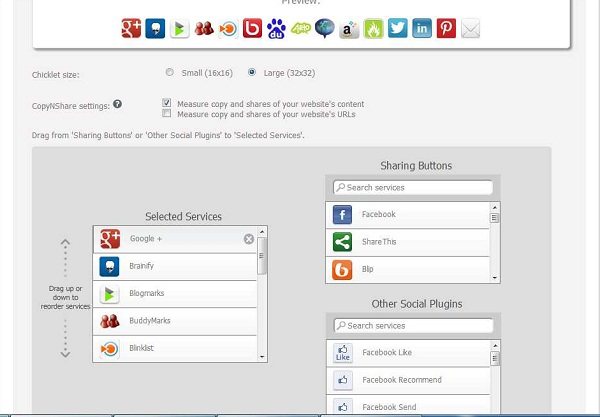
Task: Click the Facebook Recommend thumbs-up icon
Action: 342,380
